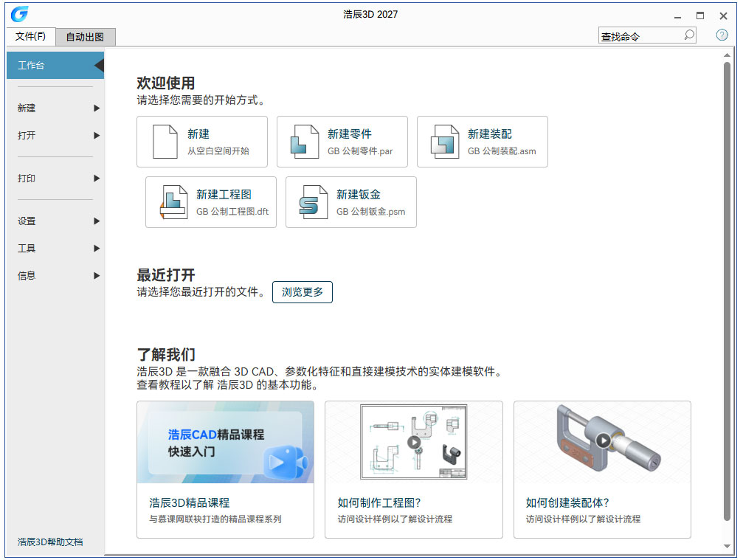
Task: Expand the 新建 submenu arrow
Action: click(97, 108)
